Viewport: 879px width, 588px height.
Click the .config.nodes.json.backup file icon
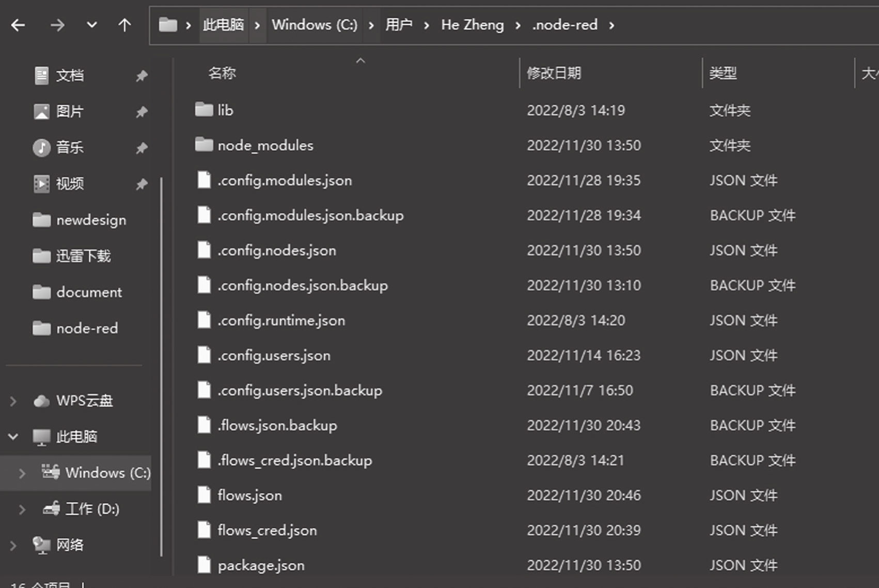coord(205,285)
